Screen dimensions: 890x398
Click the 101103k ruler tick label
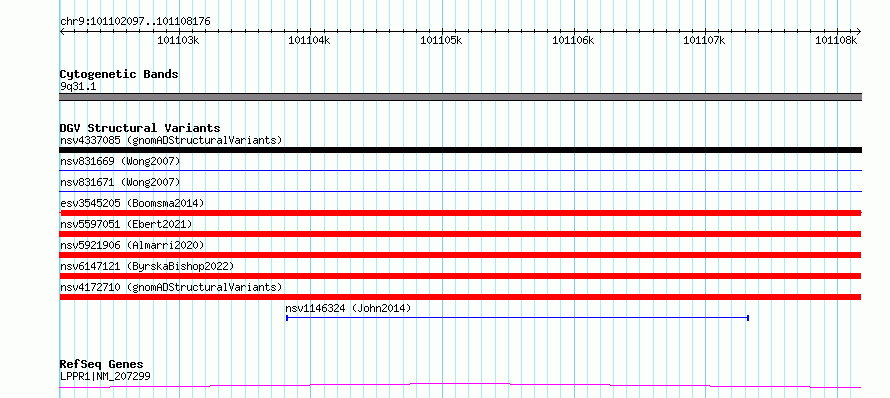coord(178,40)
